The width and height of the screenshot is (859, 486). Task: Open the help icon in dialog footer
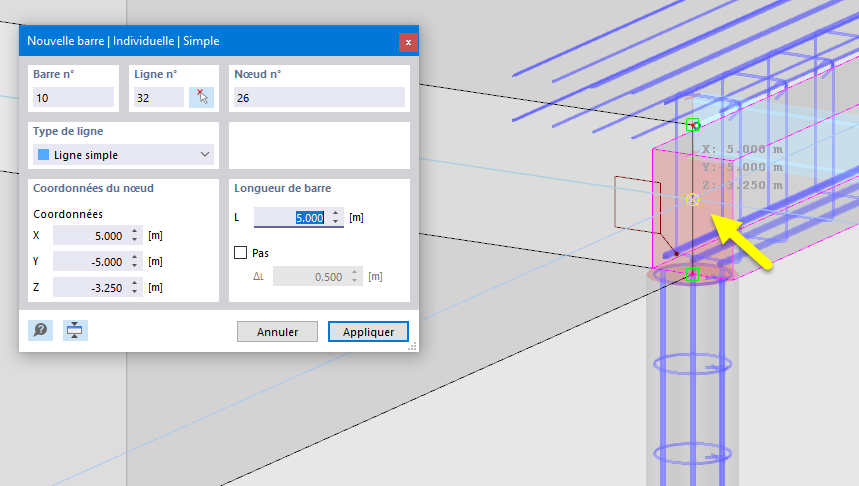tap(41, 330)
